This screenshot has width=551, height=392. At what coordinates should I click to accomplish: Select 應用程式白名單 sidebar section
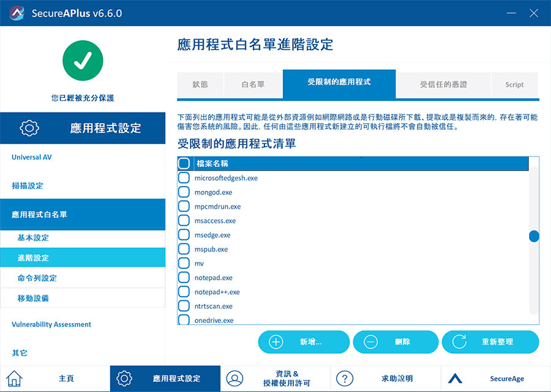pos(83,215)
